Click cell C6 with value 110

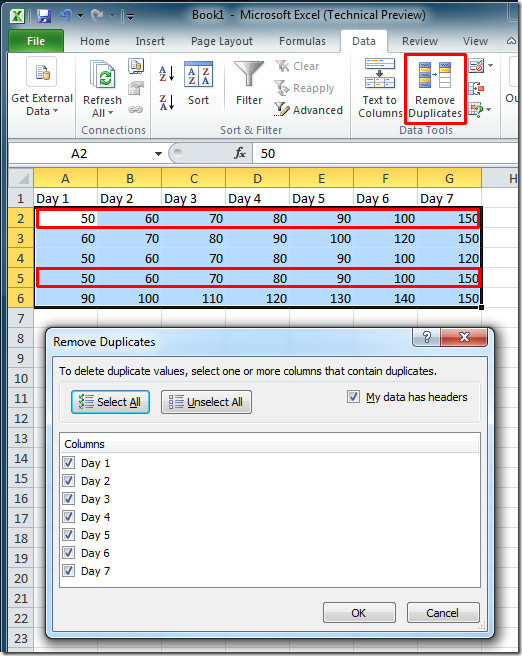click(x=193, y=299)
